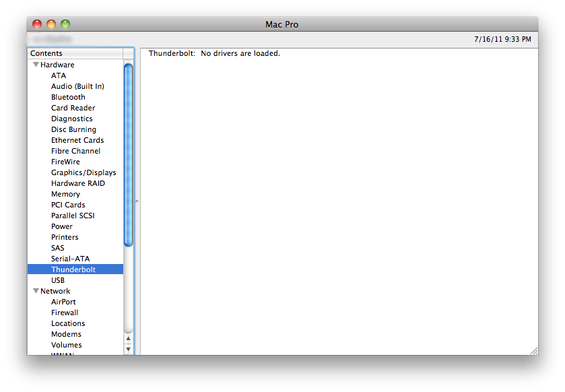Screen dimensions: 565x392
Task: Click the blue sidebar scrollbar thumb
Action: point(128,155)
